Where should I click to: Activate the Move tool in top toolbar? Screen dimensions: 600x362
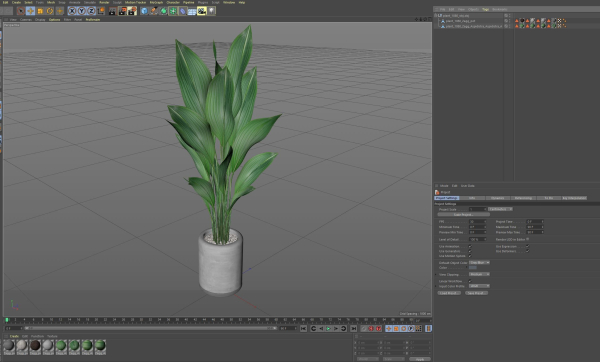[31, 11]
